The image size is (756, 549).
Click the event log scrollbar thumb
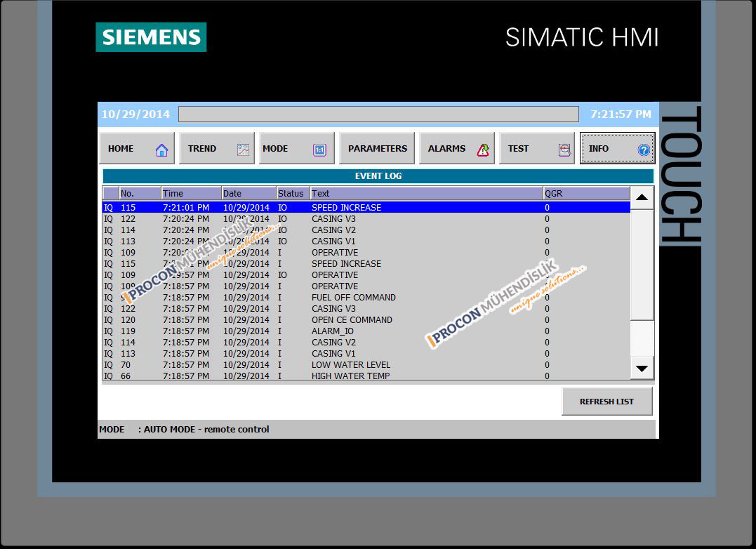(x=642, y=265)
